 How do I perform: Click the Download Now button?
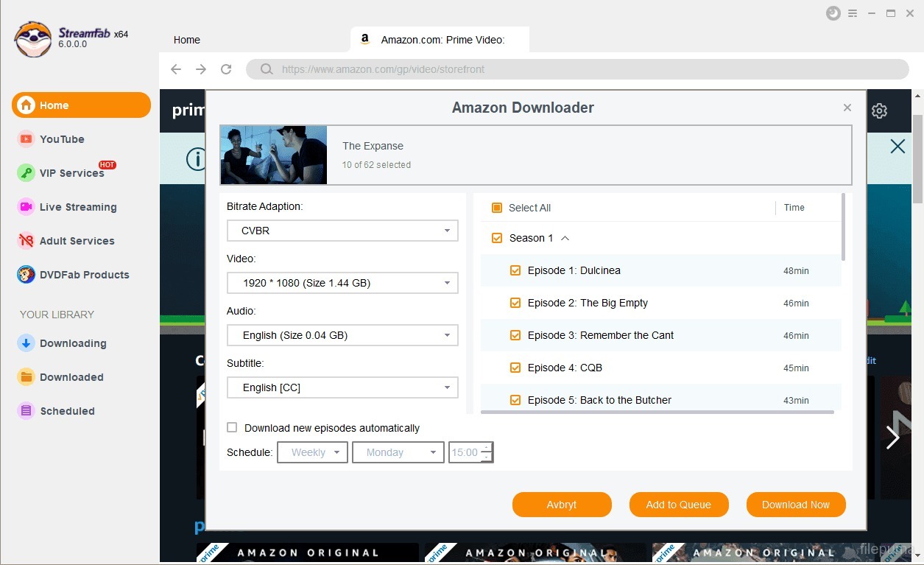coord(795,505)
